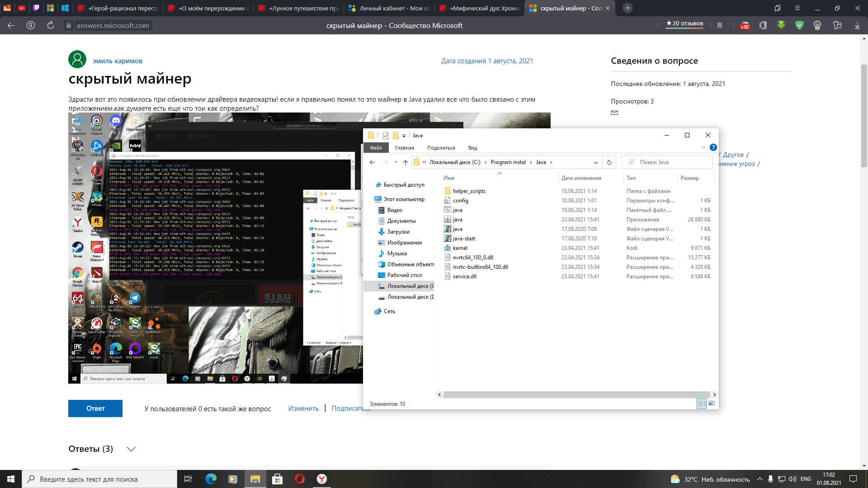Open the AdGuard green shield extension

(x=799, y=26)
